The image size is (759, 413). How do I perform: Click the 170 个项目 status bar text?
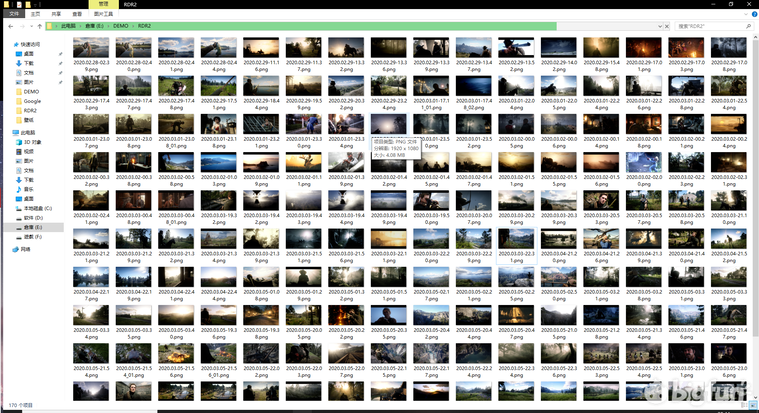[20, 405]
